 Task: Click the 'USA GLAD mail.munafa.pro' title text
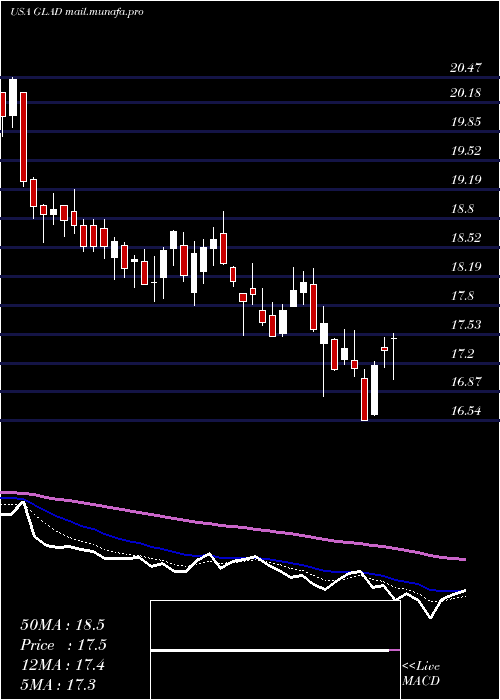coord(76,12)
